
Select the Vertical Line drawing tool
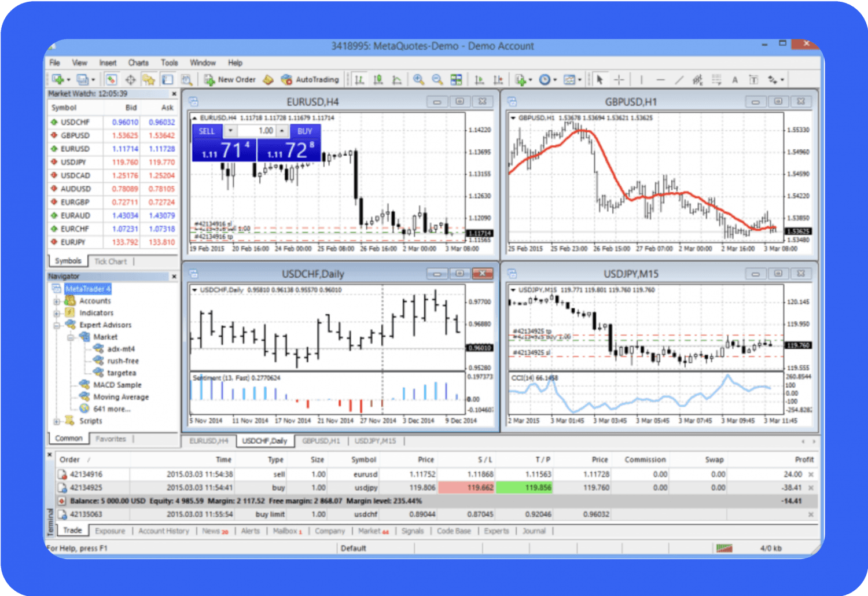641,79
